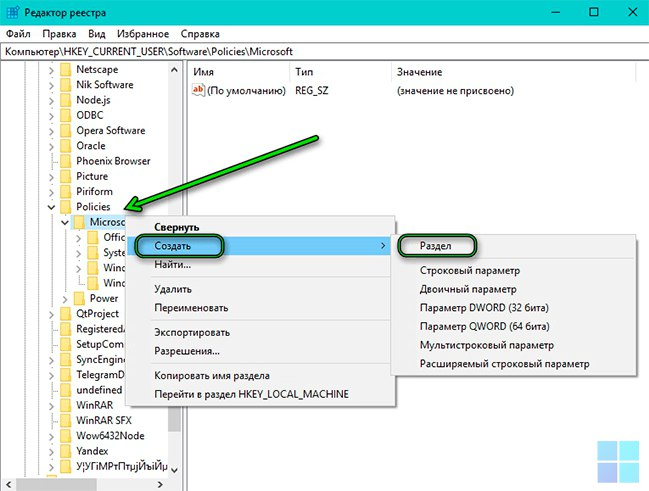Select Параметр DWORD (32 бита) option
Image resolution: width=649 pixels, height=491 pixels.
tap(485, 307)
